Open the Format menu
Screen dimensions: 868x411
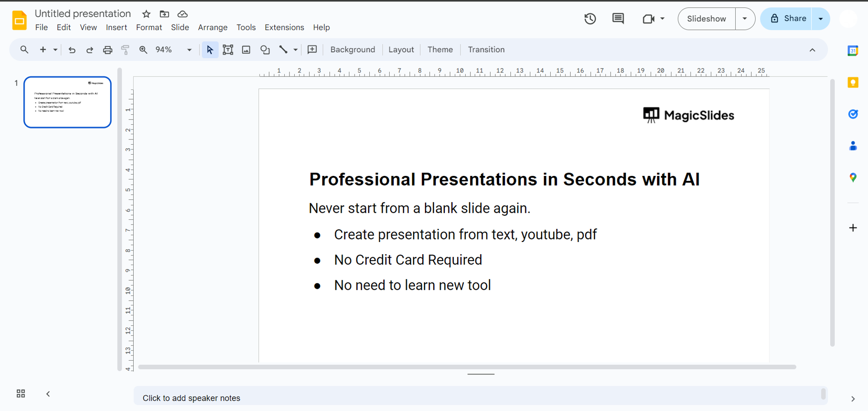click(149, 27)
